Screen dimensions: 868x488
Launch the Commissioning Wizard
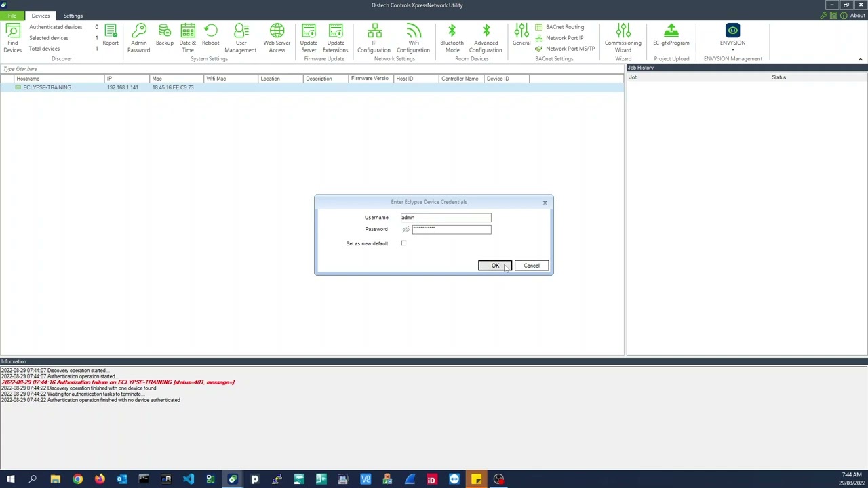tap(623, 38)
